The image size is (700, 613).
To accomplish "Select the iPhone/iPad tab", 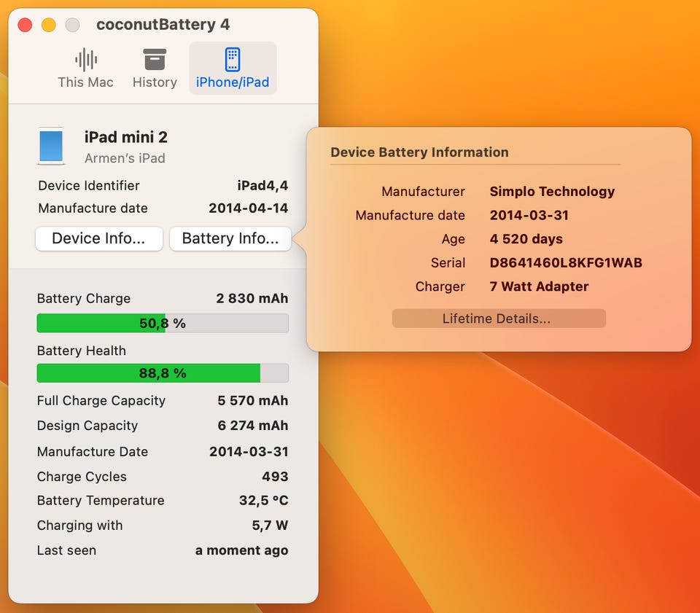I will click(233, 69).
